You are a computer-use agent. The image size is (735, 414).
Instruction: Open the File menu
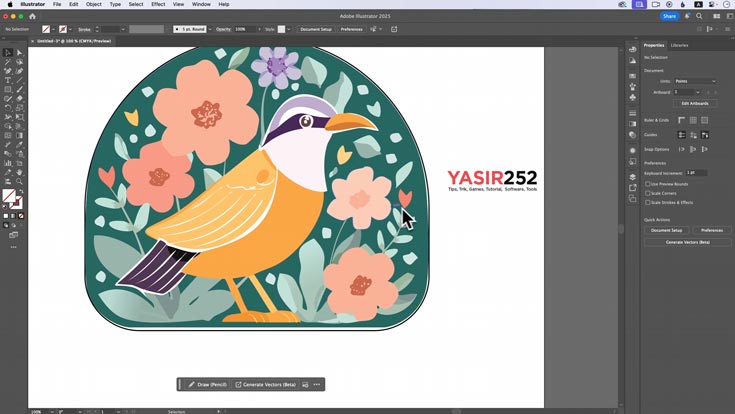coord(57,4)
